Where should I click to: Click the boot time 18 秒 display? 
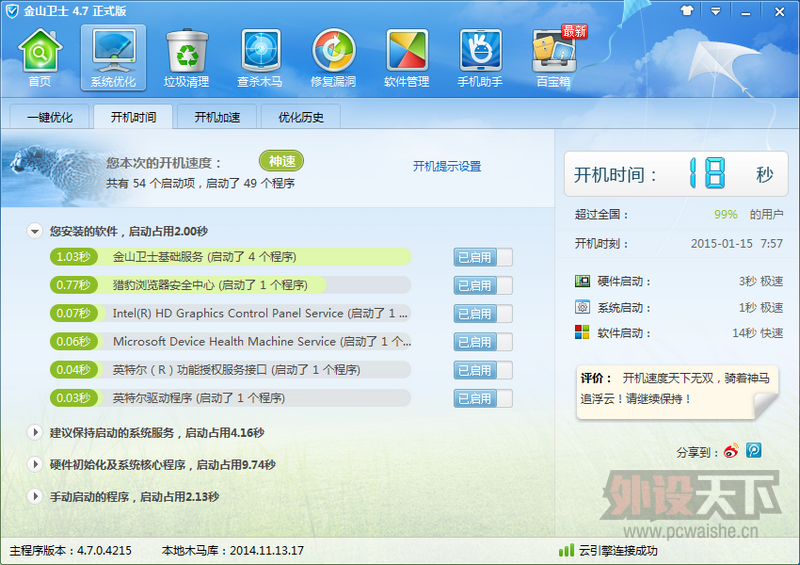pos(676,174)
